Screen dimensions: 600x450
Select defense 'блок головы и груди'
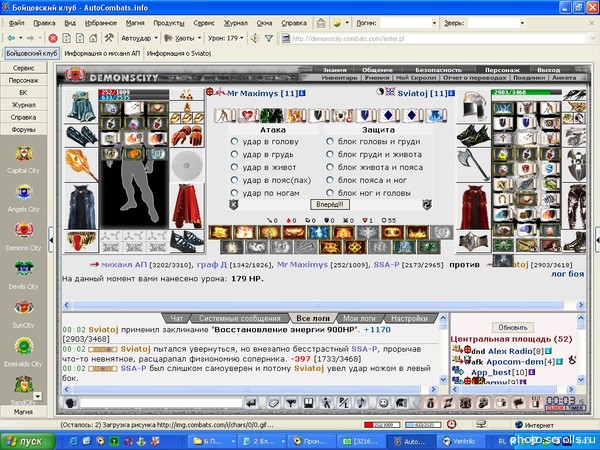(x=329, y=141)
